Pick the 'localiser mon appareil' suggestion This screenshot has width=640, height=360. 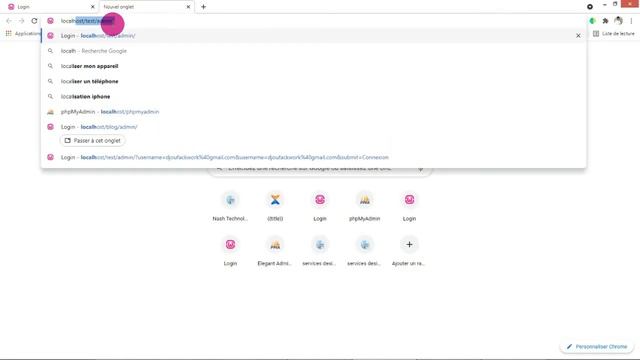click(x=313, y=66)
